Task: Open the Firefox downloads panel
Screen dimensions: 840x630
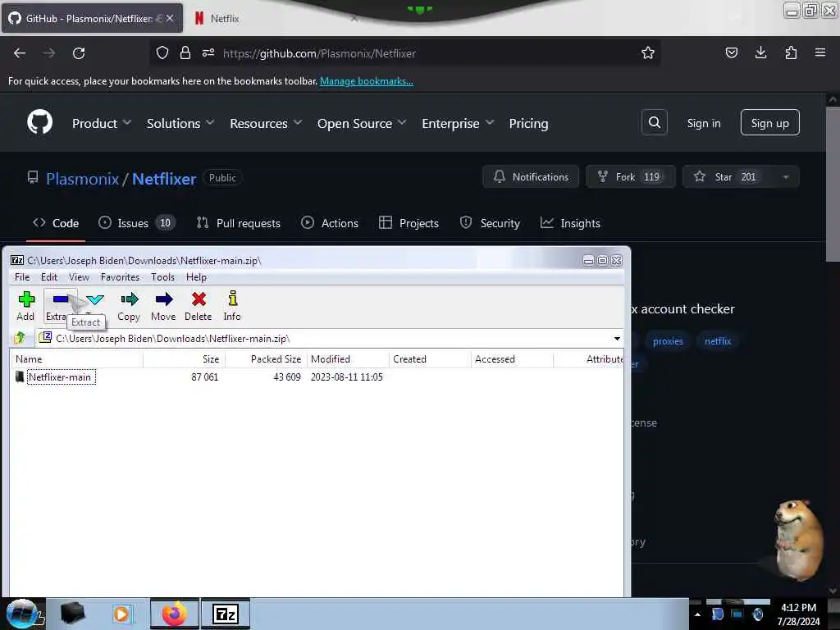Action: tap(760, 52)
